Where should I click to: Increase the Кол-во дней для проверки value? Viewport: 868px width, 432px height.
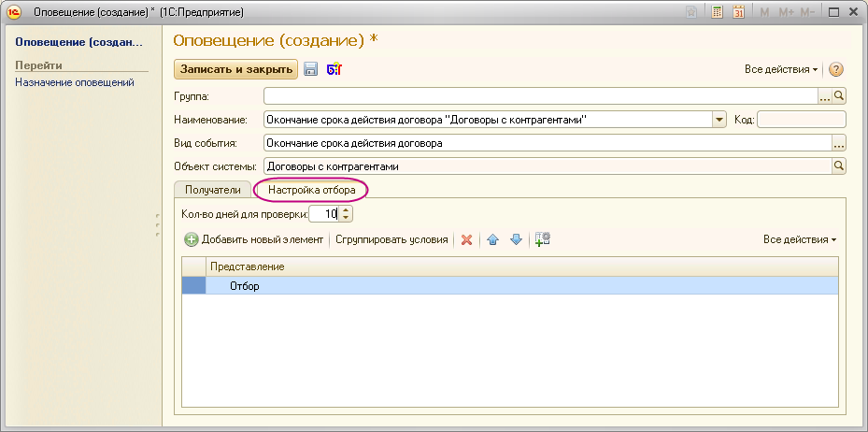tap(347, 209)
